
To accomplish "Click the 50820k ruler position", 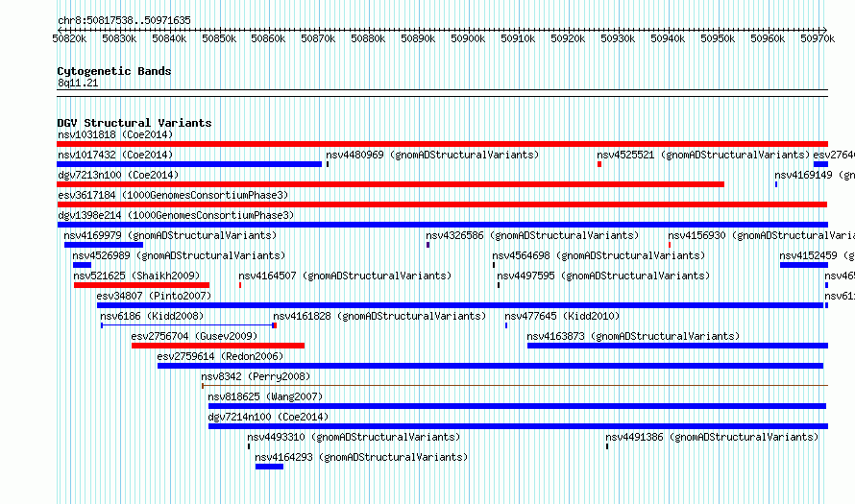I will (69, 38).
